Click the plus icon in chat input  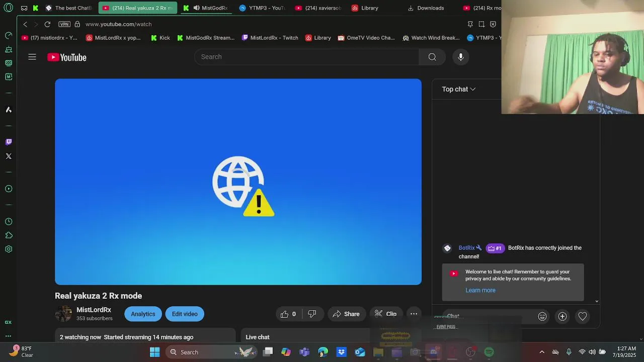click(562, 316)
